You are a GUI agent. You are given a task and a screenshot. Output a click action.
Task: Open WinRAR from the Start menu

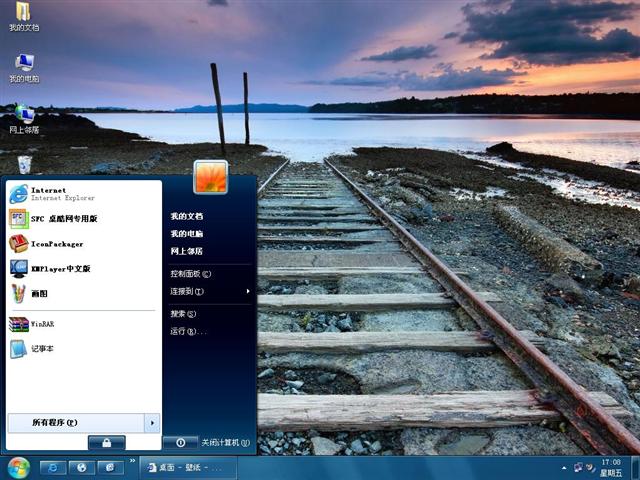pos(40,324)
